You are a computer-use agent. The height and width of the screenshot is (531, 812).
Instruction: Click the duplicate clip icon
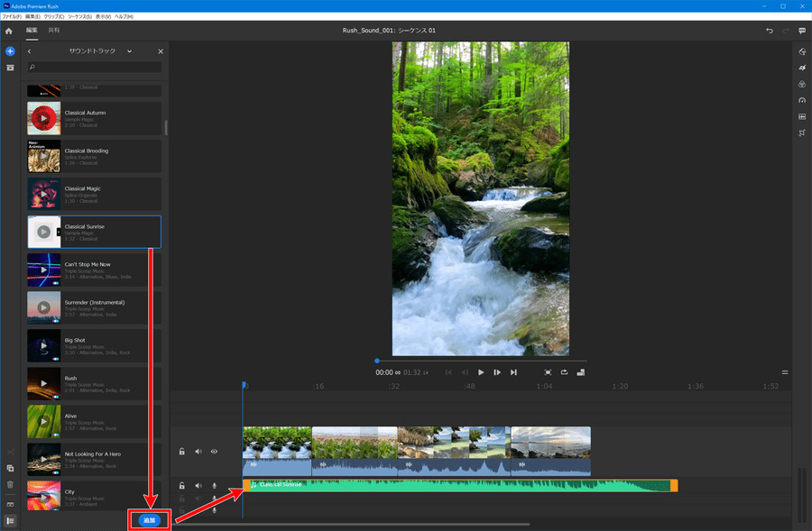click(10, 468)
